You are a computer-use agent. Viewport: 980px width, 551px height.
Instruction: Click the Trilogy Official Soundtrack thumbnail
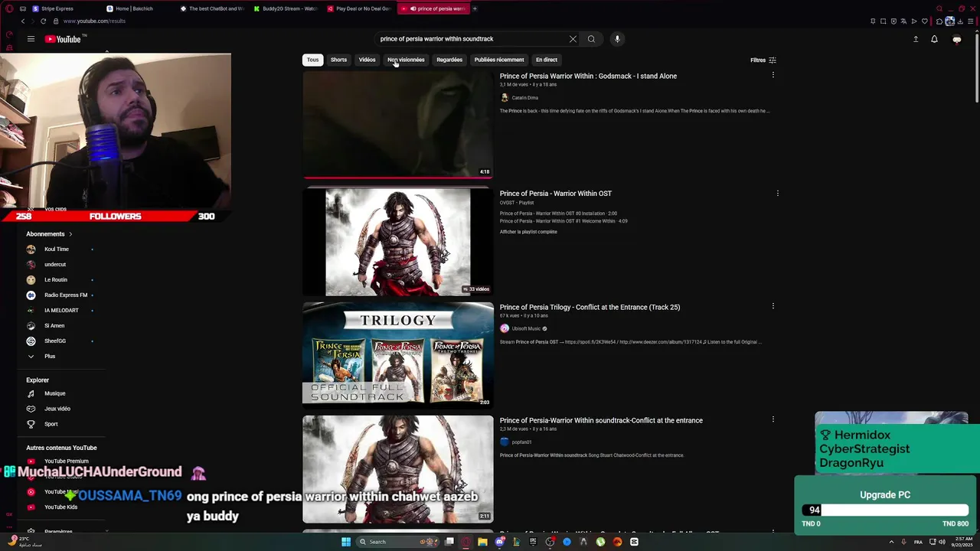[398, 354]
